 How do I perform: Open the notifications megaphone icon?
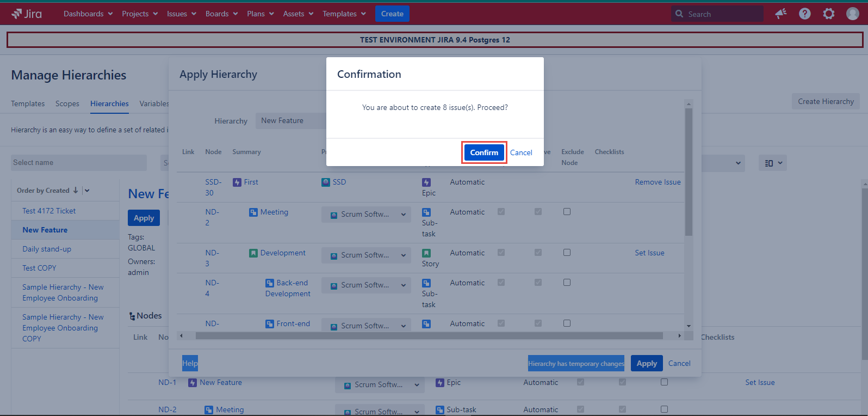(781, 14)
